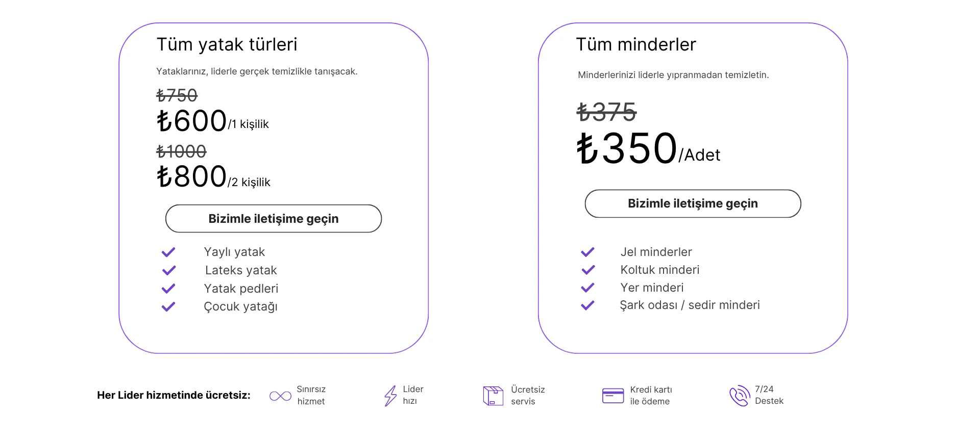This screenshot has height=440, width=980.
Task: Click the ₺350 per Adet price
Action: click(x=627, y=148)
